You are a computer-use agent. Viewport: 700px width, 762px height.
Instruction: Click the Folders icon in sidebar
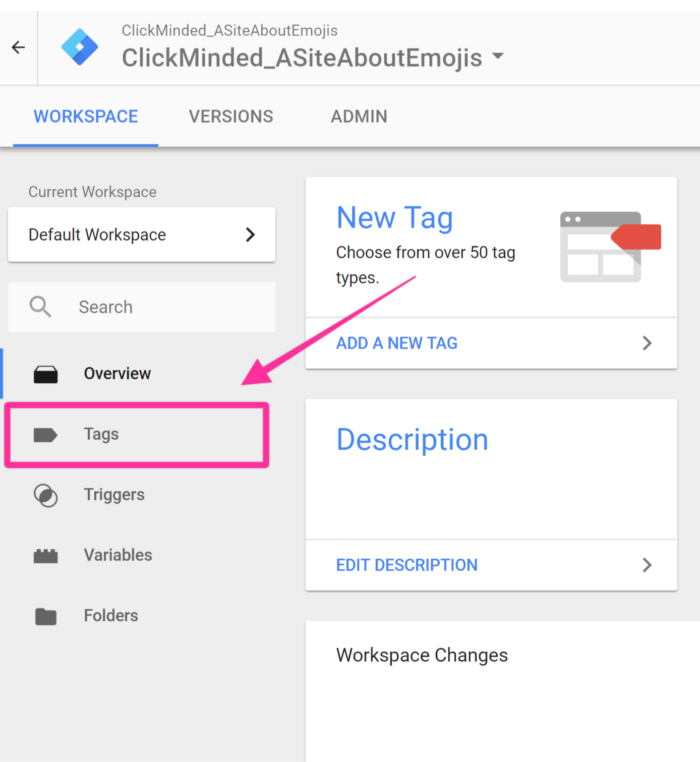click(45, 616)
